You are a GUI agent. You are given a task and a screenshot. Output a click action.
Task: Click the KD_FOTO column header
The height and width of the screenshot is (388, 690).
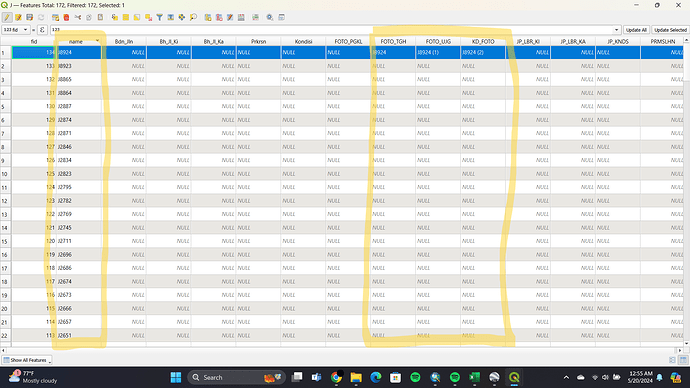click(483, 41)
